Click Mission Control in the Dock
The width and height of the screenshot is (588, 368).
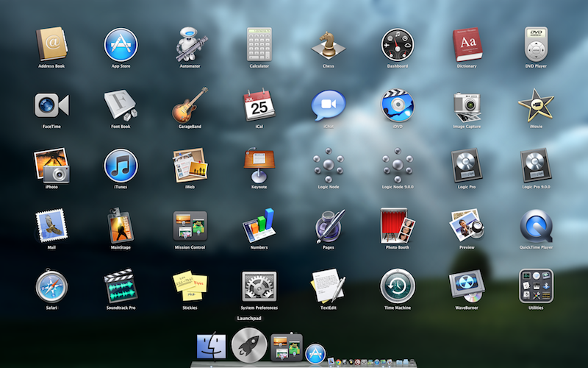(x=287, y=347)
